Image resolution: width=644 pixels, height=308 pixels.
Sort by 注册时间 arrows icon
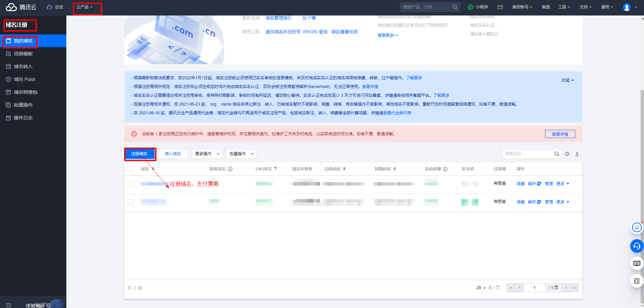point(344,169)
